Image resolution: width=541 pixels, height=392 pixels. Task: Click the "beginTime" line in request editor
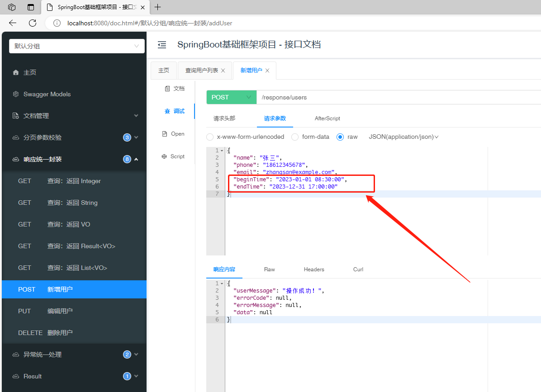coord(290,179)
